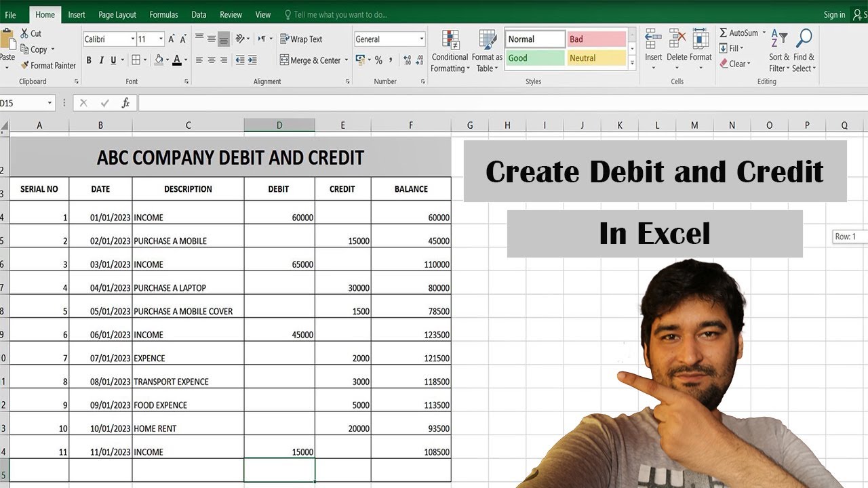Image resolution: width=868 pixels, height=488 pixels.
Task: Switch to the Data tab
Action: pyautogui.click(x=199, y=15)
